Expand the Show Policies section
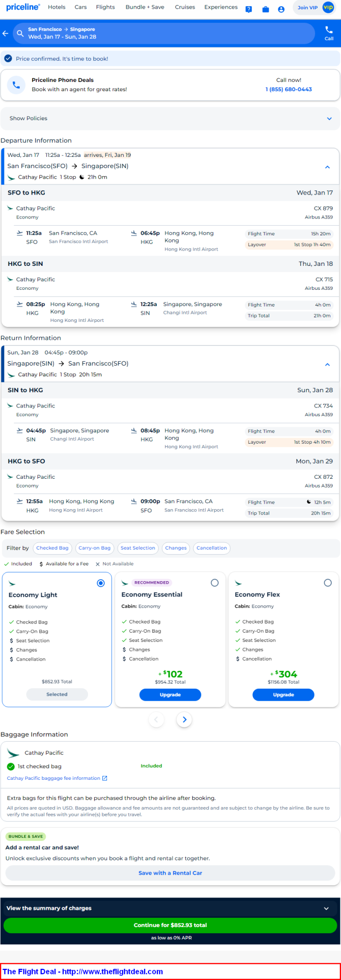 click(170, 118)
